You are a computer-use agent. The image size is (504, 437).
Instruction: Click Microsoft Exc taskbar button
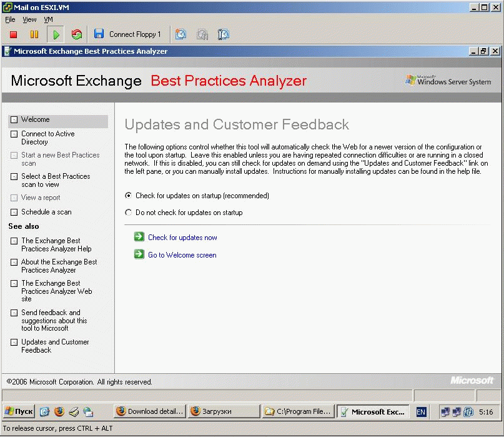tap(373, 411)
